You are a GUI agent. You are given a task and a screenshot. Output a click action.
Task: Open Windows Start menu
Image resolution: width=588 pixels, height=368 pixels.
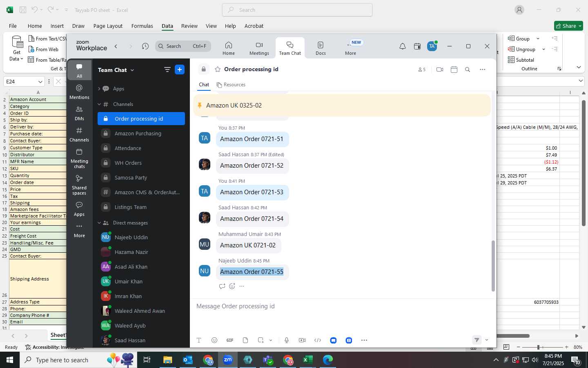tap(10, 360)
